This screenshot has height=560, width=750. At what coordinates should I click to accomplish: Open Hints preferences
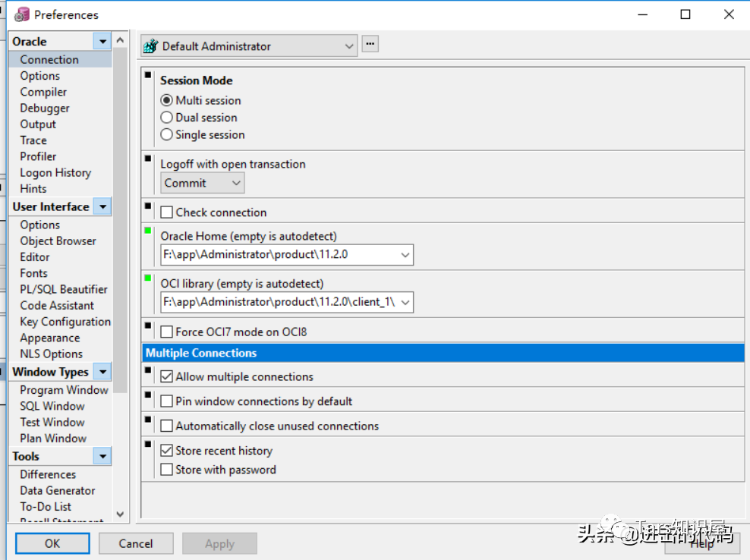point(33,189)
